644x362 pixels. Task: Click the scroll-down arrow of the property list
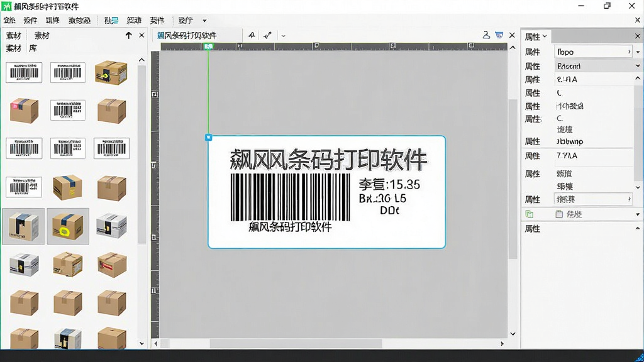[638, 187]
